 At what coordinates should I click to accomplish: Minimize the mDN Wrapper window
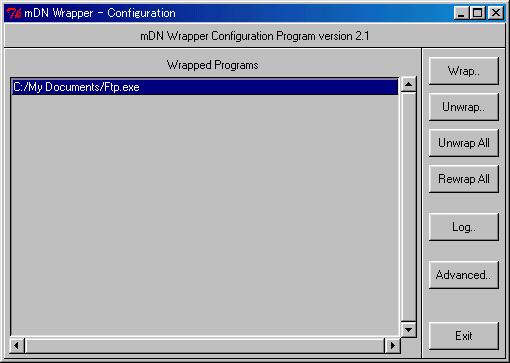tap(461, 13)
